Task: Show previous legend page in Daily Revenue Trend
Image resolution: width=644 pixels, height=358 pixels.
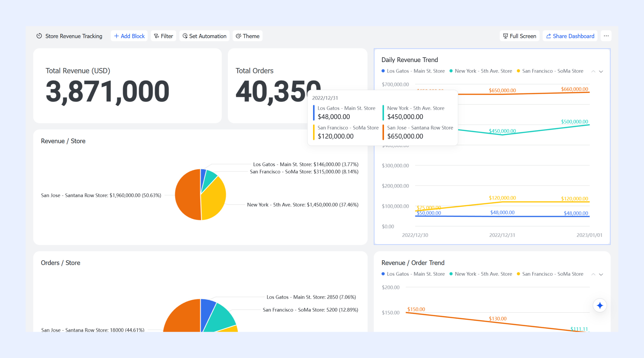Action: coord(593,71)
